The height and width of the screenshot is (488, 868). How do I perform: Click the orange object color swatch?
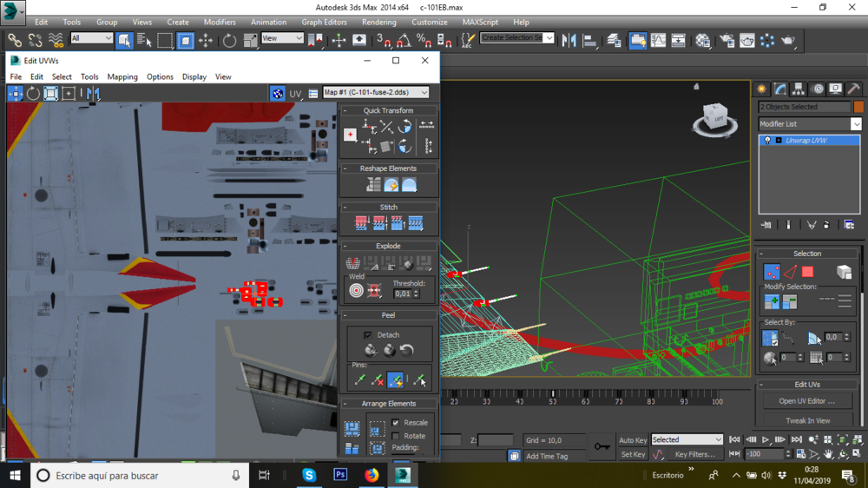[x=858, y=107]
